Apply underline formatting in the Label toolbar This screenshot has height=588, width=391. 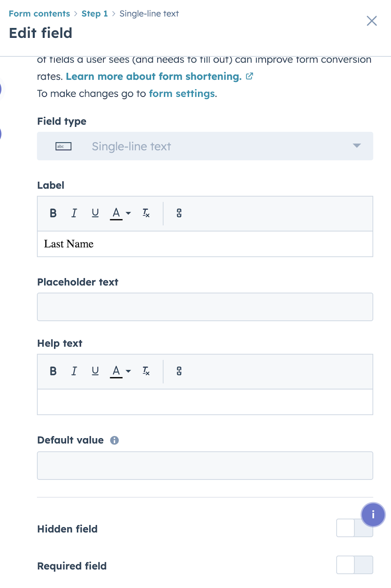click(95, 213)
